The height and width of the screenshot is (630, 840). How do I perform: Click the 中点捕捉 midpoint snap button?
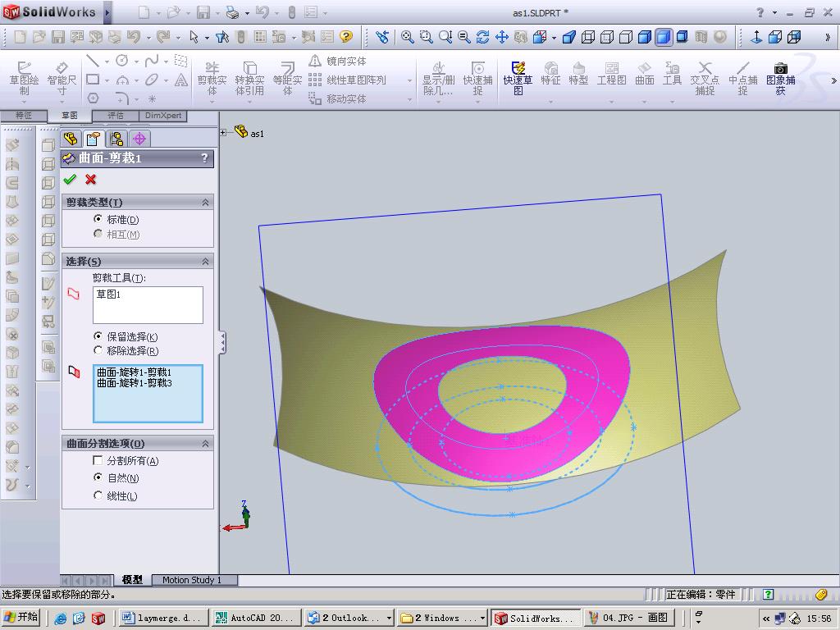743,78
